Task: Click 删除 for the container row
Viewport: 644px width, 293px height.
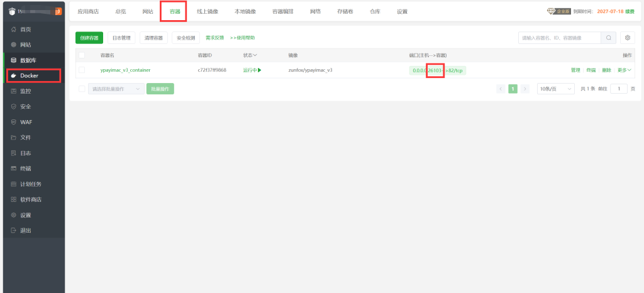Action: pos(607,70)
